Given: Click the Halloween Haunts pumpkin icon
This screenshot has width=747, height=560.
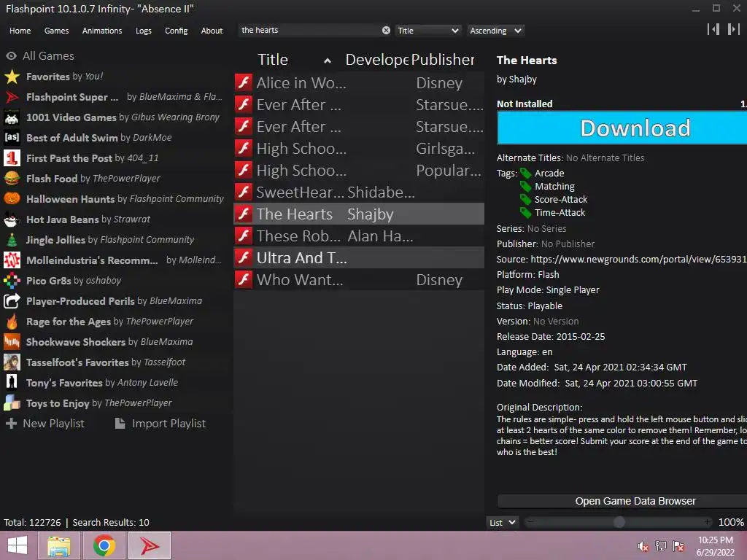Looking at the screenshot, I should (12, 199).
